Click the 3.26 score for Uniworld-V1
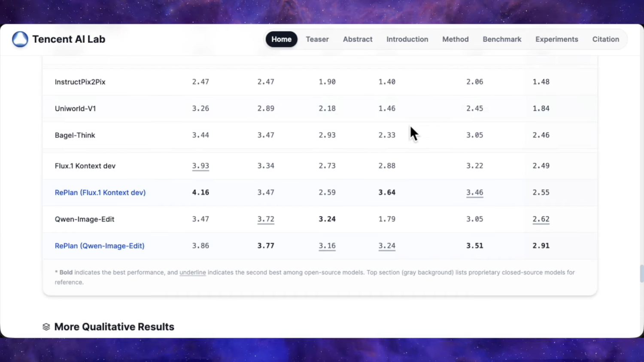This screenshot has width=644, height=362. tap(200, 109)
